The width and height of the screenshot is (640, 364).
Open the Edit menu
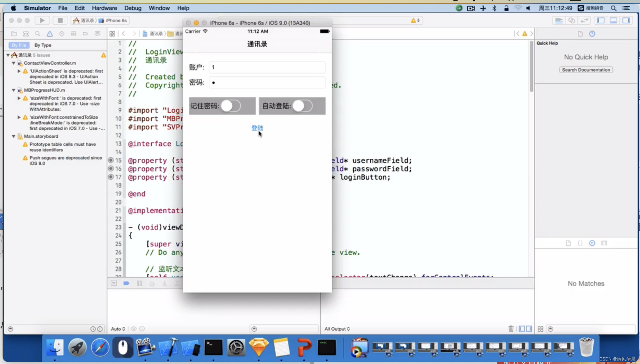(79, 8)
